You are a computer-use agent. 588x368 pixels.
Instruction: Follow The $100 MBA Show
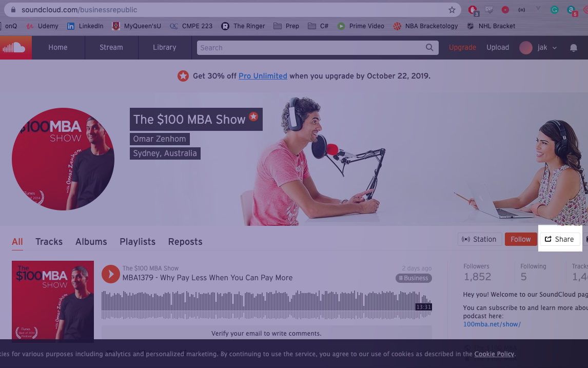click(x=521, y=239)
